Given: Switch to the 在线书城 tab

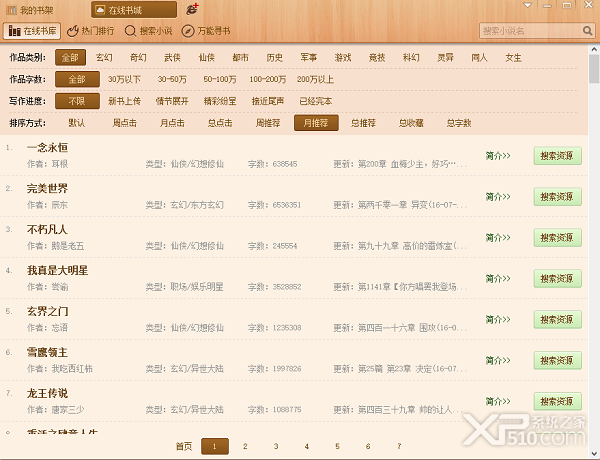Looking at the screenshot, I should [x=134, y=10].
